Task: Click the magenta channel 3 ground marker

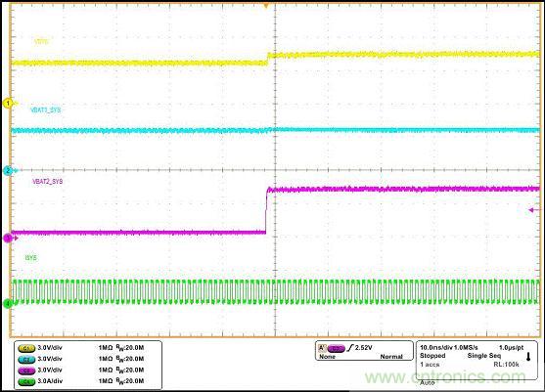Action: pos(8,239)
